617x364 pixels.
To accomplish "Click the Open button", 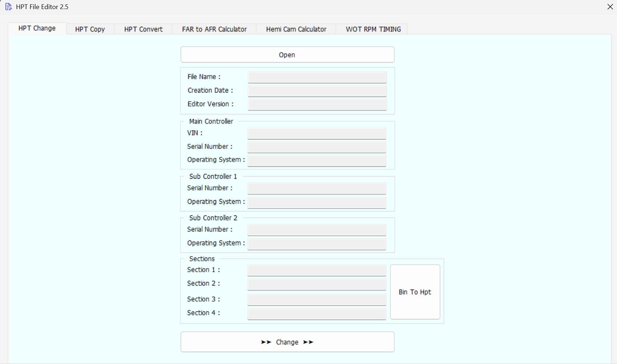I will pyautogui.click(x=287, y=54).
